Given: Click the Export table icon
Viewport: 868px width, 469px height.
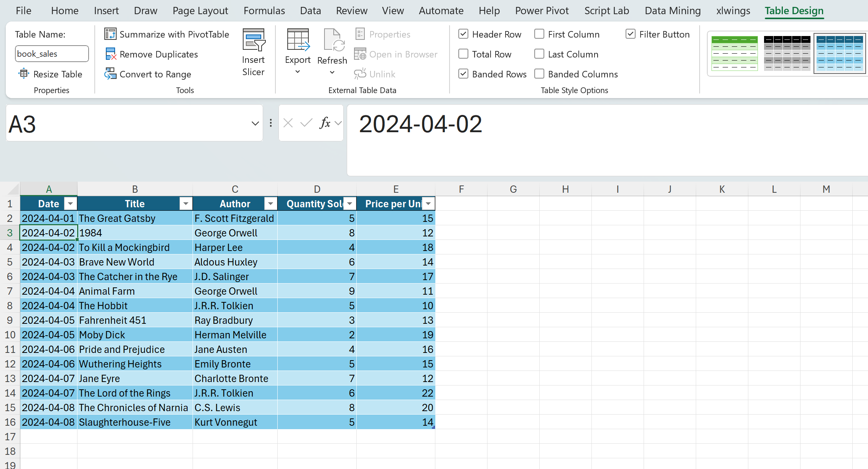Looking at the screenshot, I should coord(298,40).
